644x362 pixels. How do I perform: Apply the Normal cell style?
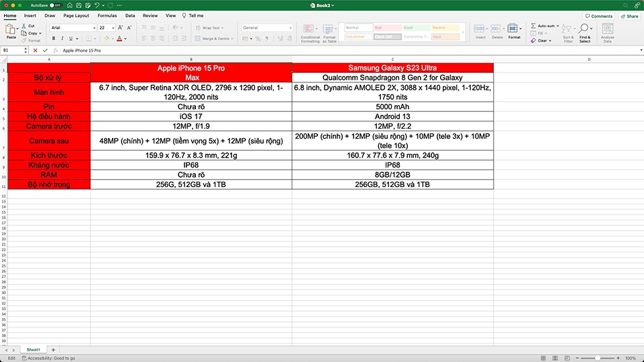(x=358, y=27)
